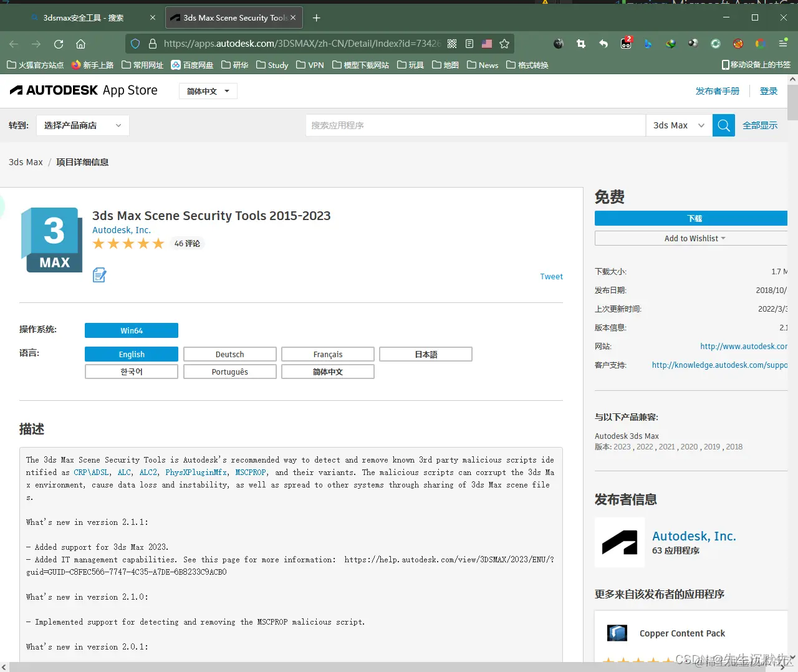Open the browser home page
The height and width of the screenshot is (672, 798).
80,44
